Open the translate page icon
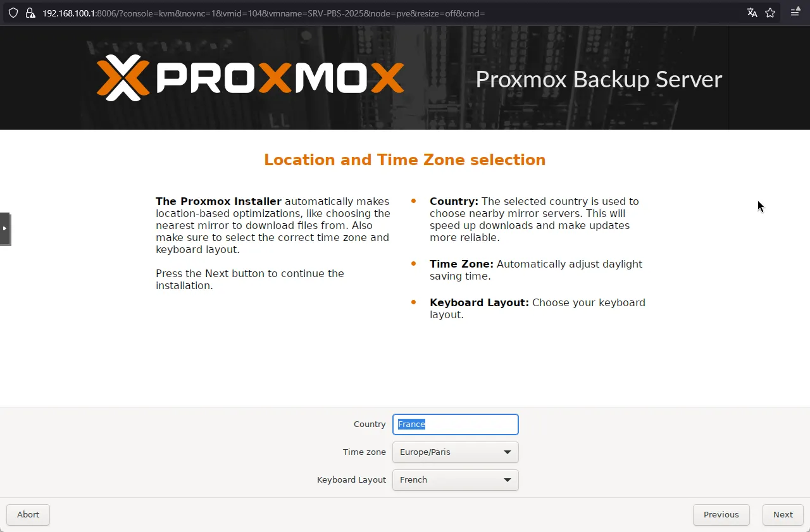The height and width of the screenshot is (532, 810). coord(752,13)
